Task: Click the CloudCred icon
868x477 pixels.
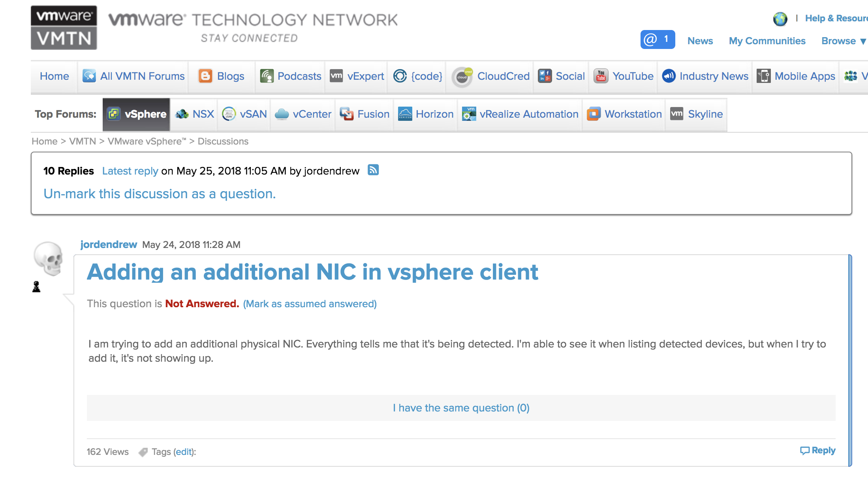Action: pyautogui.click(x=462, y=76)
